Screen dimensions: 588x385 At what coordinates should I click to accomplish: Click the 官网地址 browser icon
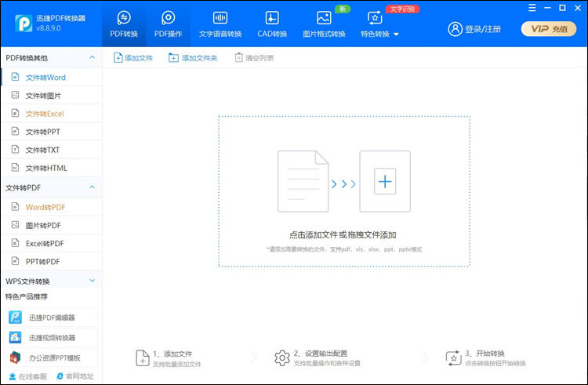tap(60, 376)
